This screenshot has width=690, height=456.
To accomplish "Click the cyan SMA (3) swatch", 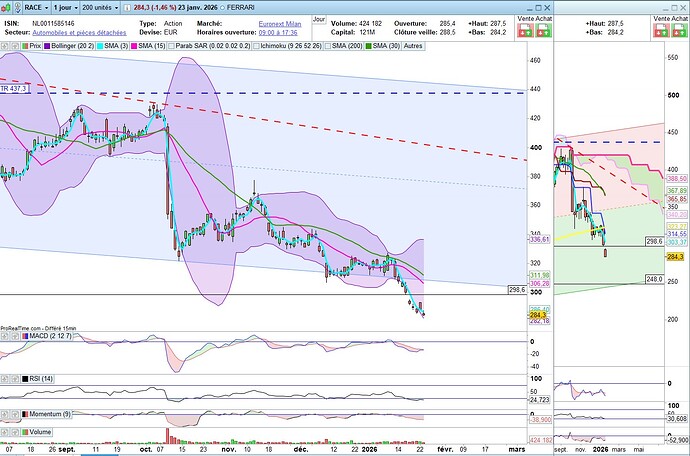I will click(x=100, y=46).
